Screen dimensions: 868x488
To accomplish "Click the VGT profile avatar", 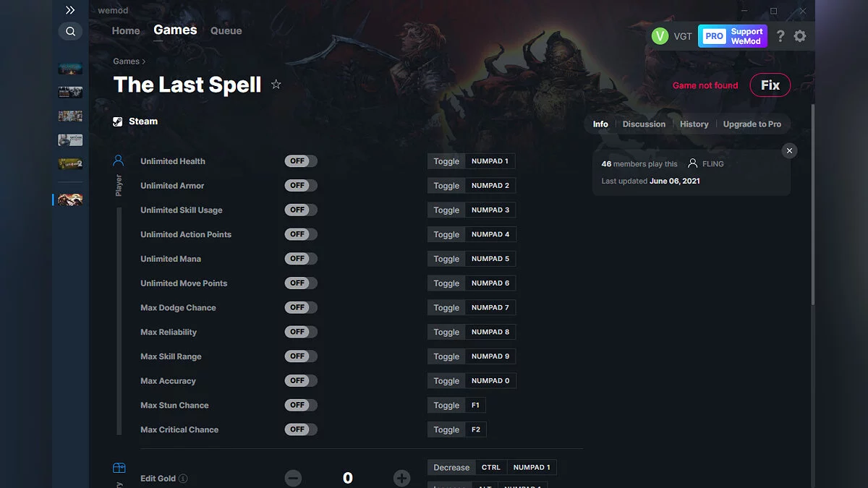I will pos(660,35).
